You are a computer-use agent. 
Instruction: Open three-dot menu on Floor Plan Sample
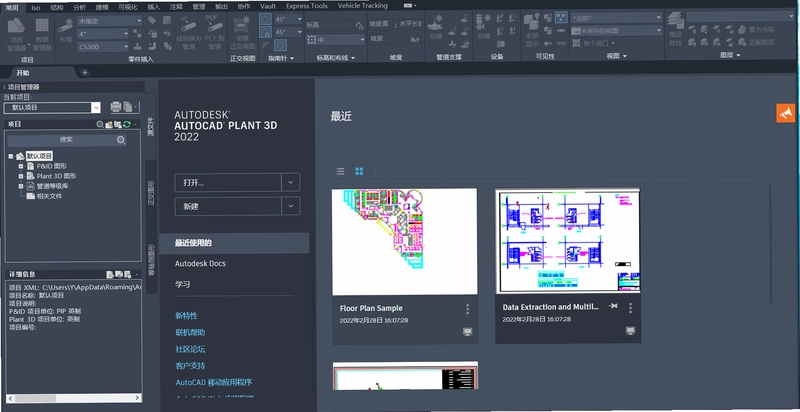(467, 309)
